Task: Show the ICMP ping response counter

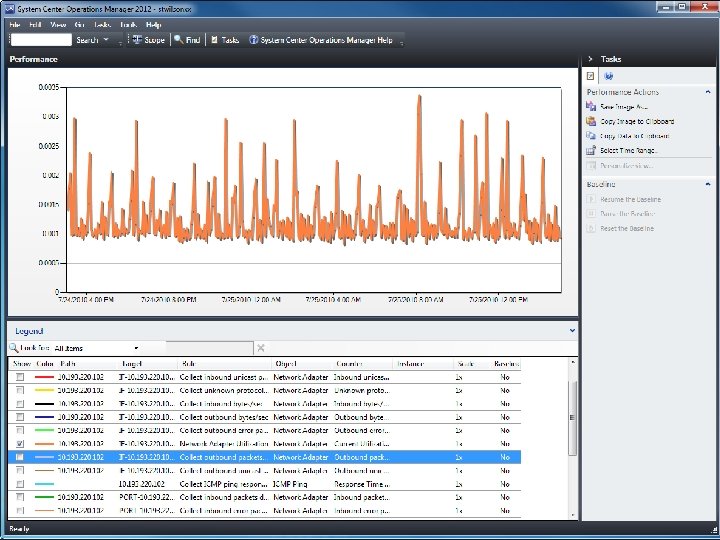Action: click(20, 484)
